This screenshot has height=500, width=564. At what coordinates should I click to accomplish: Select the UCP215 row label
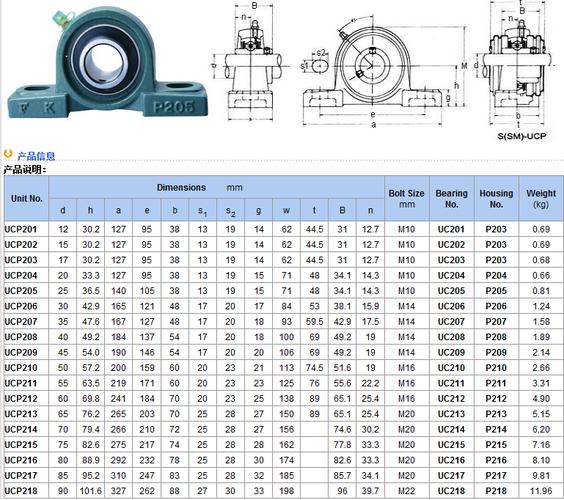pyautogui.click(x=21, y=445)
